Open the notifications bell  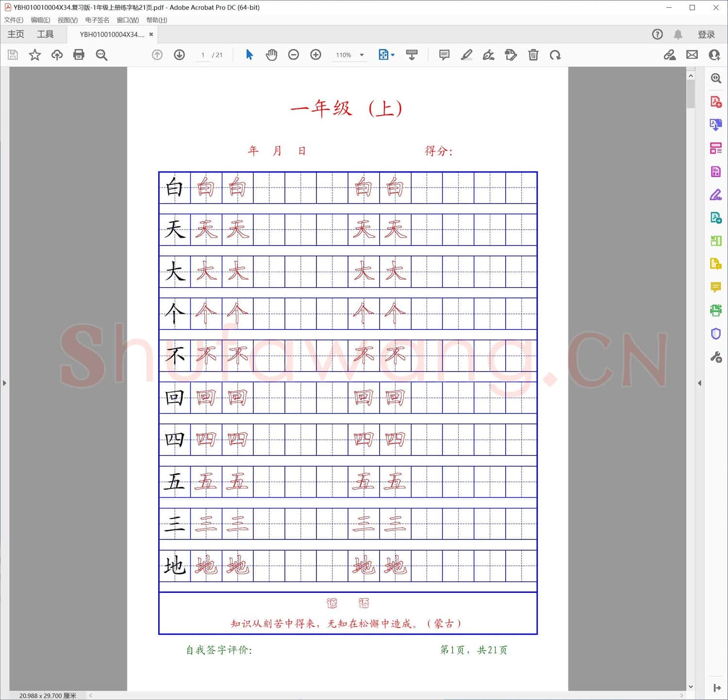pos(678,34)
